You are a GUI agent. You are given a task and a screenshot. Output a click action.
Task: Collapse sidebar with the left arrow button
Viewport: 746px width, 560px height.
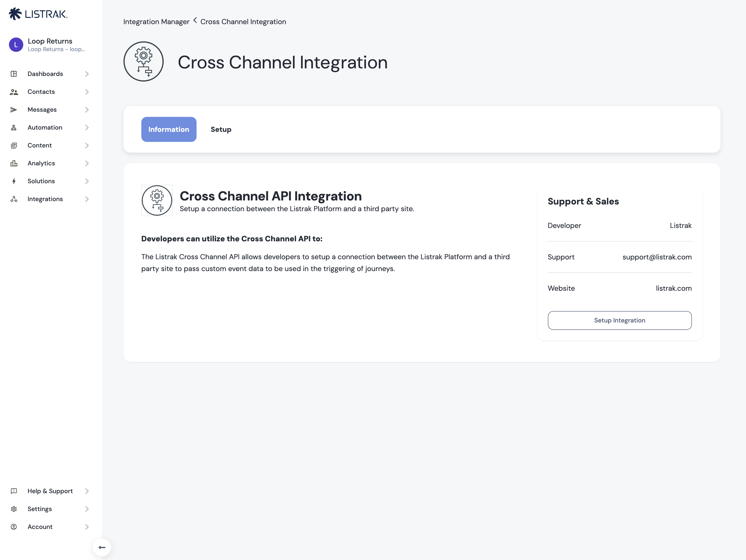pos(102,547)
